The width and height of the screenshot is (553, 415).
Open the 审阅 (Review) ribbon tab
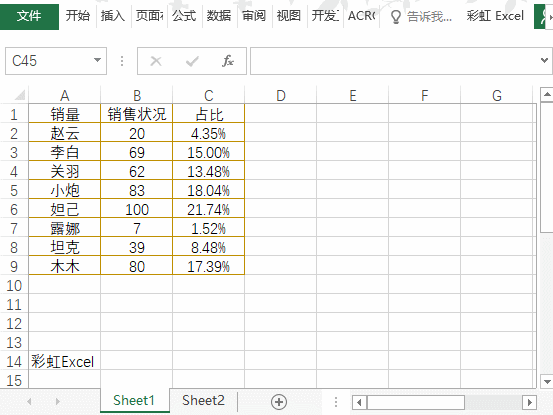coord(254,16)
